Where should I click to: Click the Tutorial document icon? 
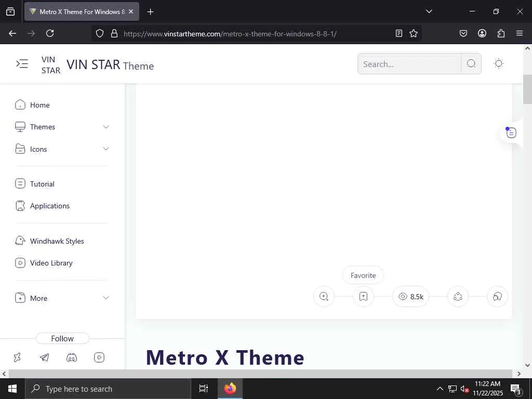tap(20, 184)
